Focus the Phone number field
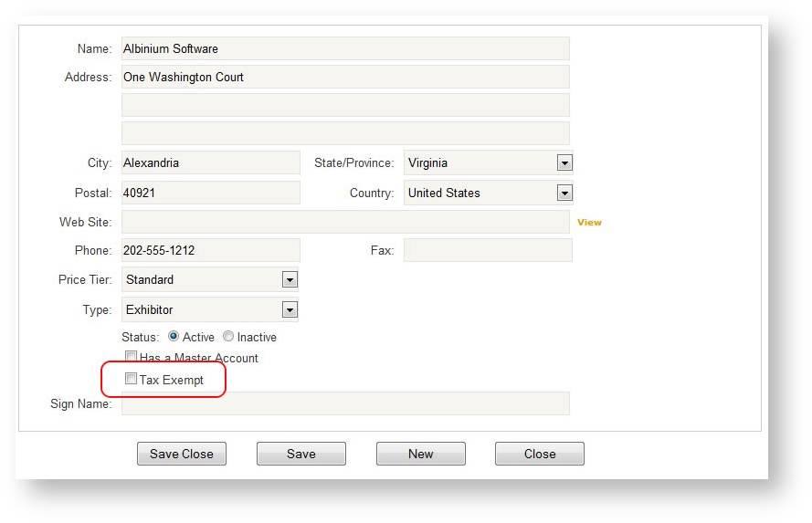Viewport: 812px width, 523px height. coord(210,250)
